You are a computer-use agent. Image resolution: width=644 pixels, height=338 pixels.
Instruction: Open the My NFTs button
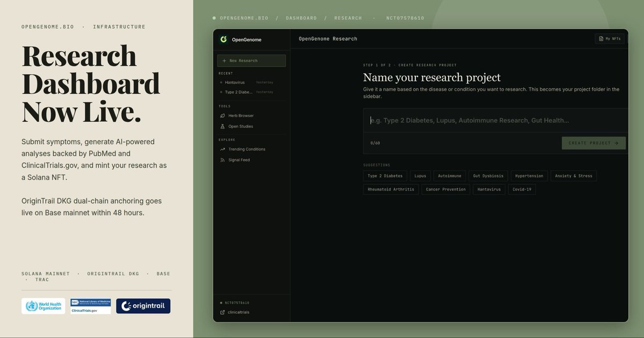[610, 39]
